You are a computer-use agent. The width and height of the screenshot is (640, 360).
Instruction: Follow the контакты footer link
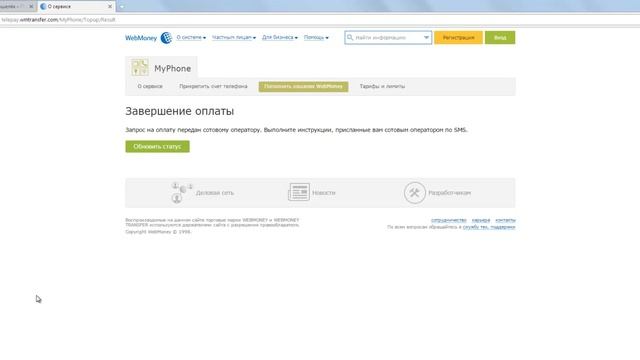tap(505, 220)
